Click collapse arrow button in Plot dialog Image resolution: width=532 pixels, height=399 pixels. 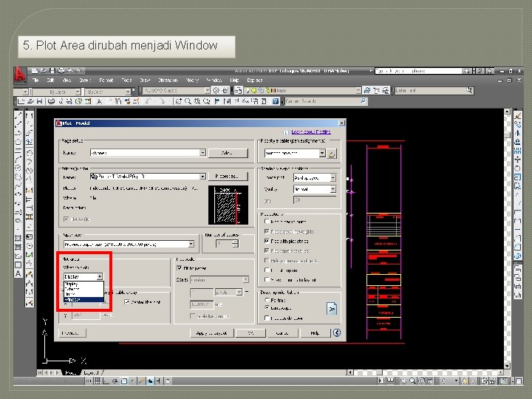tap(337, 332)
